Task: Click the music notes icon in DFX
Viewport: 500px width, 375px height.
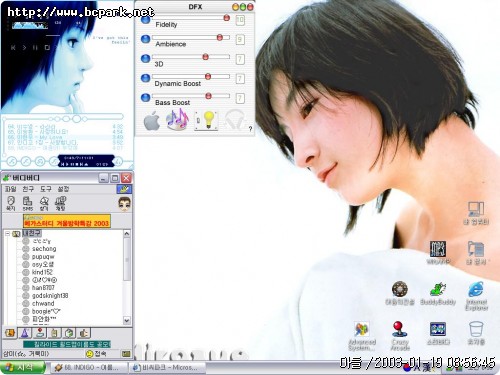Action: [178, 119]
